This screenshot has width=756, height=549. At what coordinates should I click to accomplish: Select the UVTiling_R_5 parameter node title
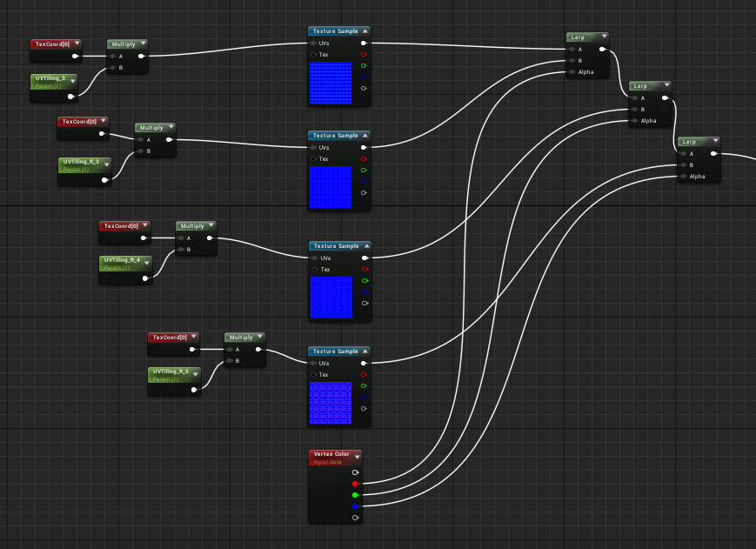point(171,372)
